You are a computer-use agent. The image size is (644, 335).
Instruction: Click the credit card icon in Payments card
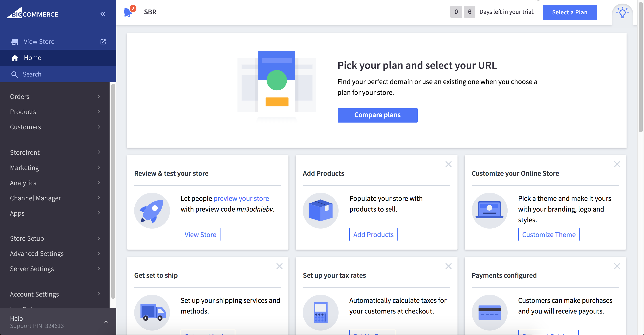(x=489, y=312)
